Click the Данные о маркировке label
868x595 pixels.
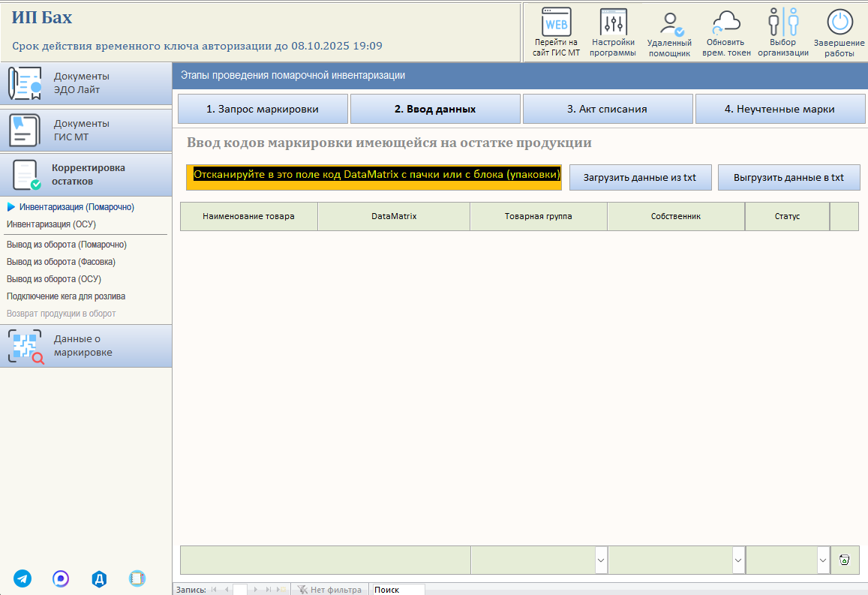tap(83, 345)
